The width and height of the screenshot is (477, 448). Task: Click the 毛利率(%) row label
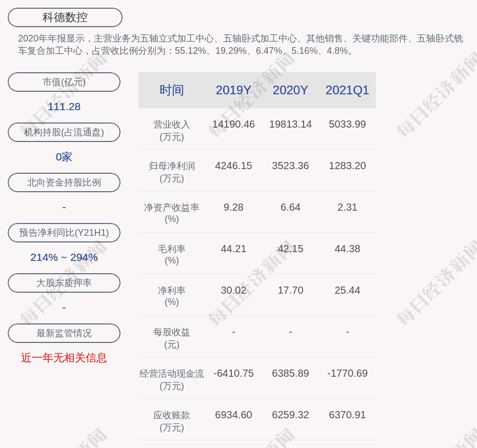[x=172, y=255]
